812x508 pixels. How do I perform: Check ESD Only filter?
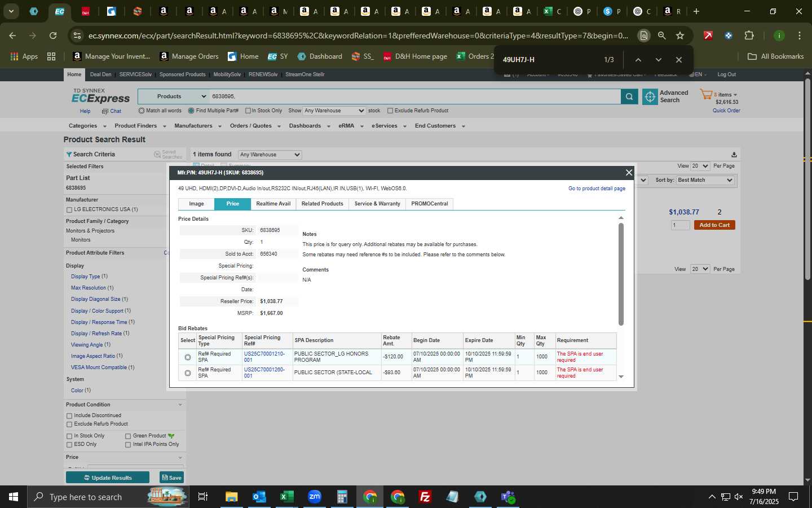point(69,445)
